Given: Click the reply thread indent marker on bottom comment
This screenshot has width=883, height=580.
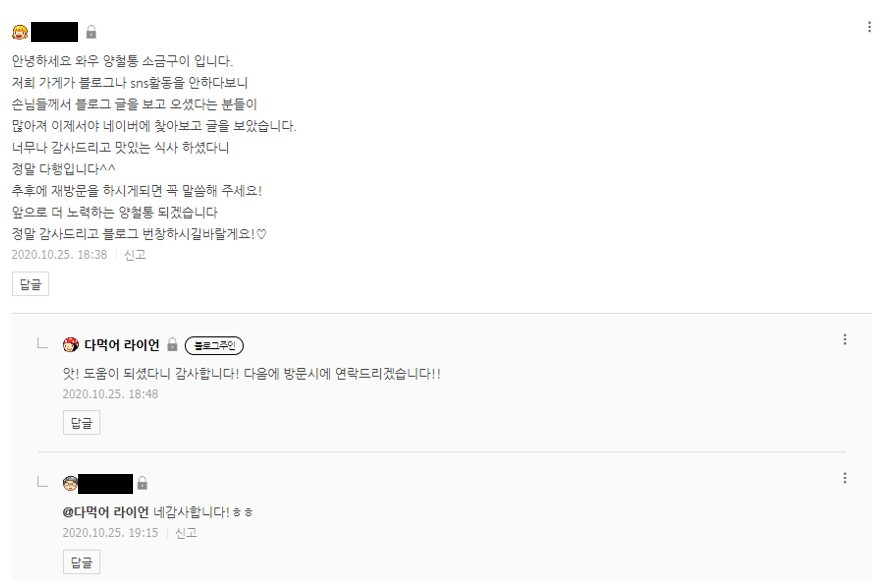Looking at the screenshot, I should (x=40, y=480).
